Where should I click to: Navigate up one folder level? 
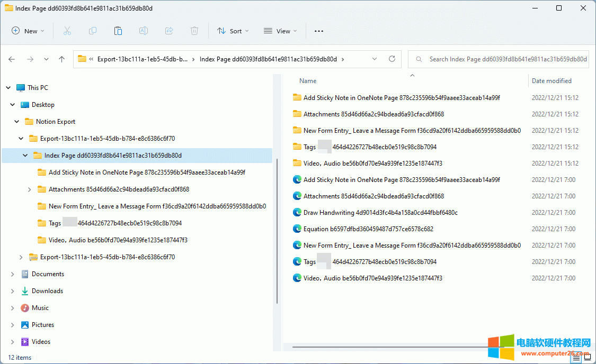[61, 59]
